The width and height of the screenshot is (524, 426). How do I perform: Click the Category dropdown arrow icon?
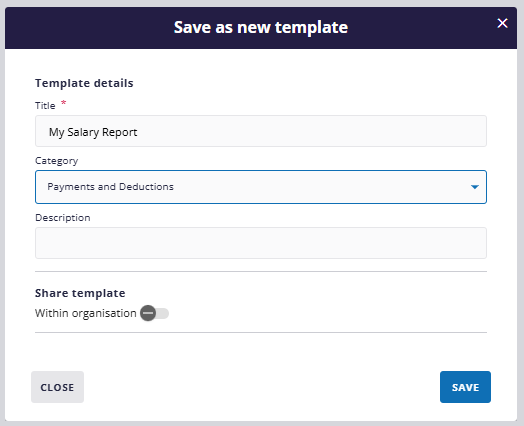[x=475, y=187]
